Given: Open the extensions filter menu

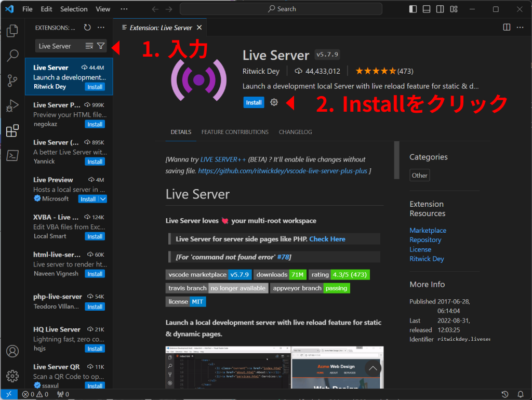Looking at the screenshot, I should pos(101,46).
